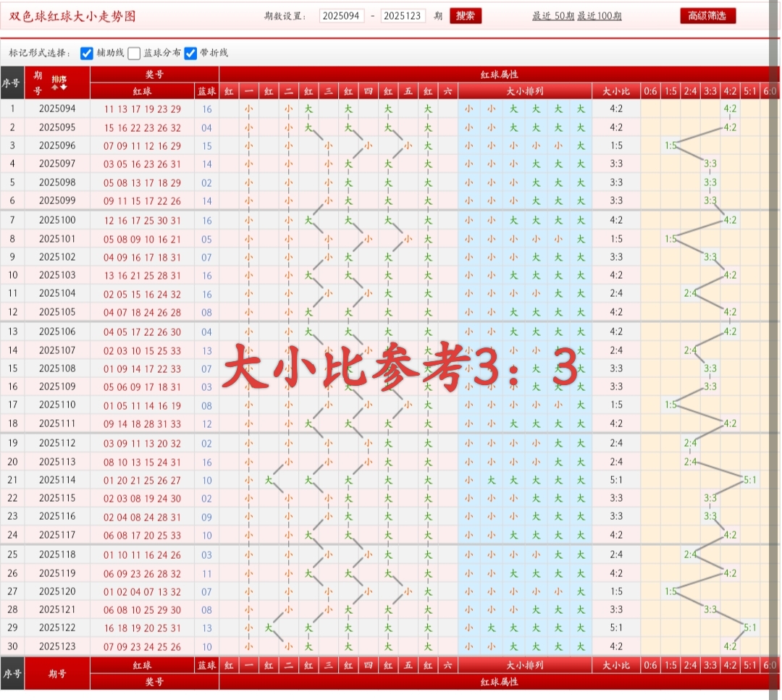
Task: Click red numbers 05 08 13 17 18 29
Action: (142, 183)
